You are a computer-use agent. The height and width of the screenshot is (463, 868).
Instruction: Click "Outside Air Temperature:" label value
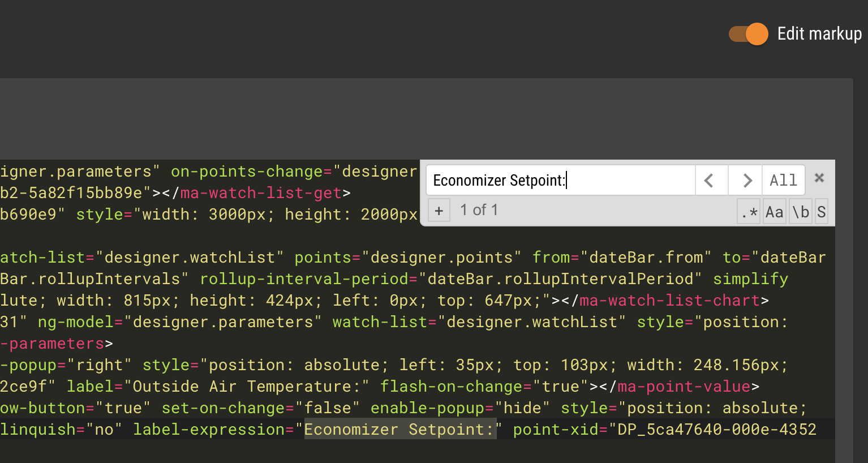click(247, 386)
